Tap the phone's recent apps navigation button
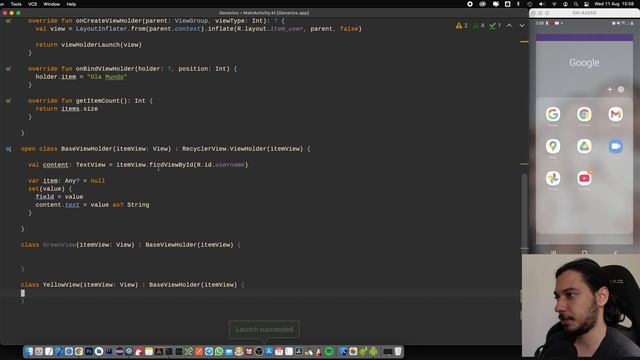The image size is (640, 360). [x=553, y=252]
